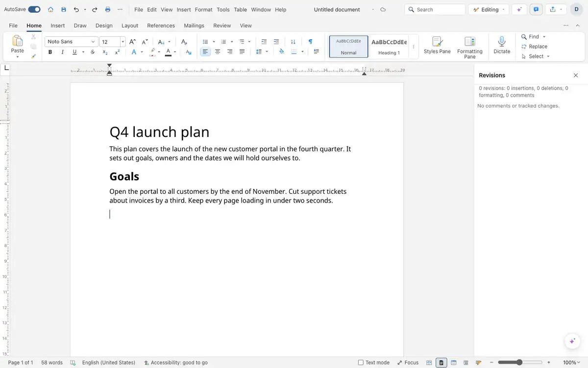Open the underline style dropdown arrow
Screen dimensions: 588x368
83,52
